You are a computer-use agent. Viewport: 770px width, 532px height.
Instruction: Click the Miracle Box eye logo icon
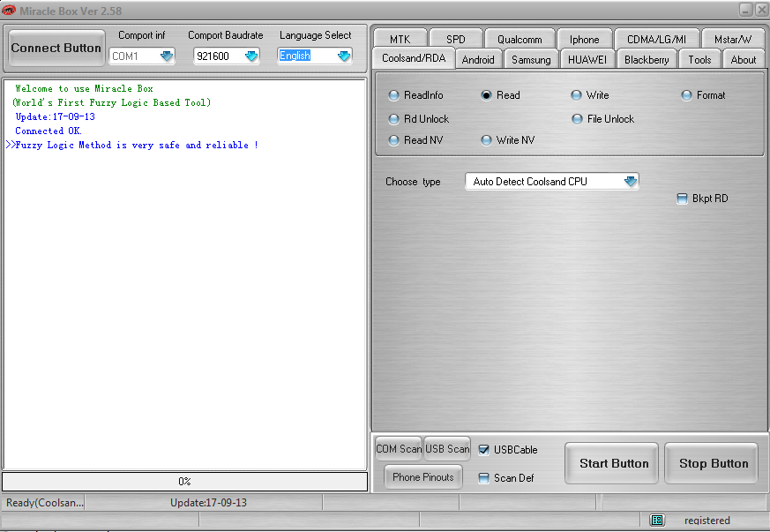8,10
